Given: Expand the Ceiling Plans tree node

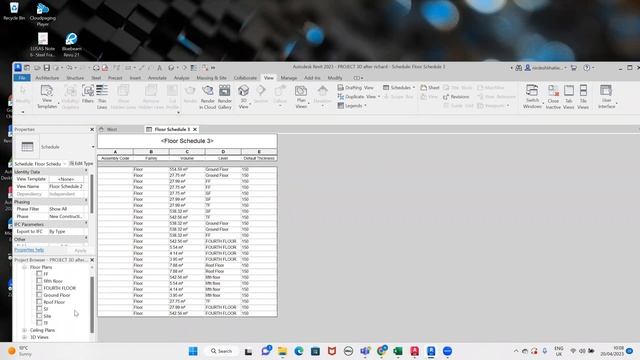Looking at the screenshot, I should (24, 330).
